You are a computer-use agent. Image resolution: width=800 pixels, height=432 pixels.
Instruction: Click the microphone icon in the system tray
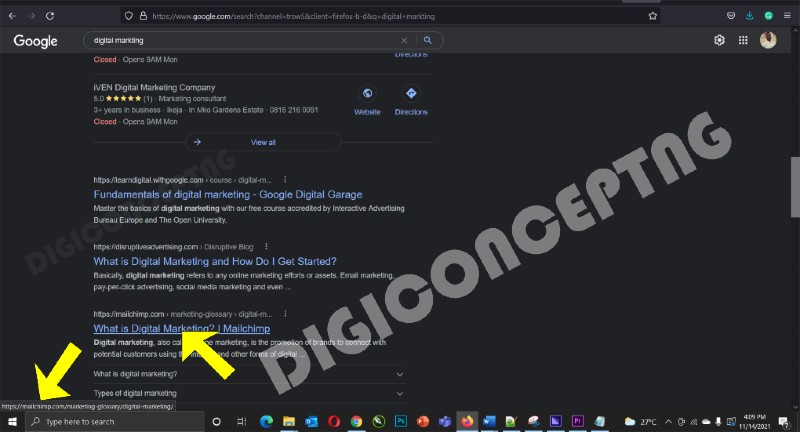pyautogui.click(x=718, y=421)
